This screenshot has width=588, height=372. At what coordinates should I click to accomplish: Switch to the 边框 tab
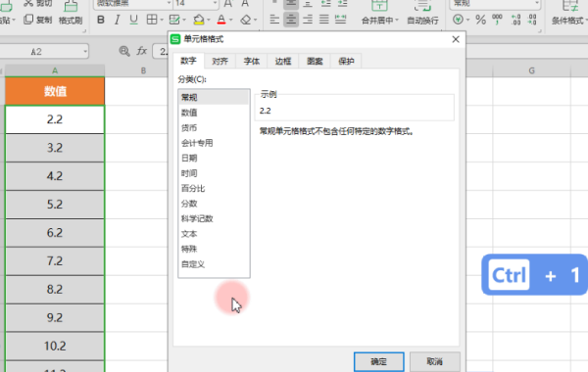(x=283, y=62)
